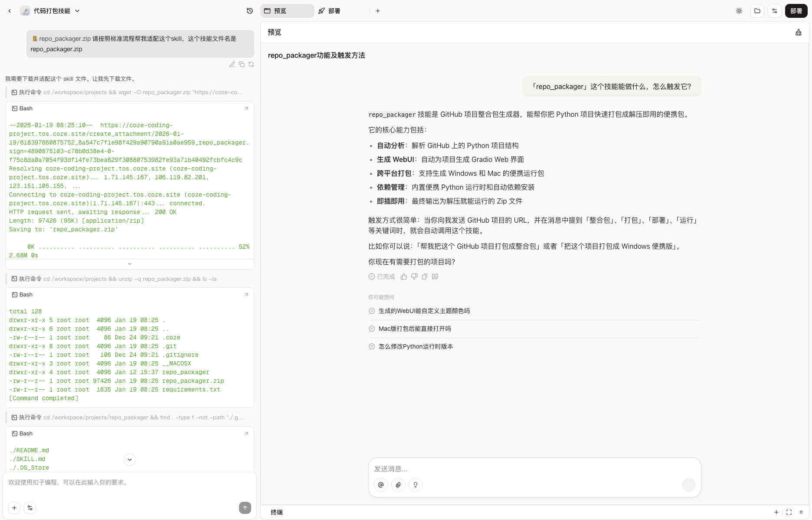The width and height of the screenshot is (812, 520).
Task: Give a thumbs up to the assistant reply
Action: (403, 276)
